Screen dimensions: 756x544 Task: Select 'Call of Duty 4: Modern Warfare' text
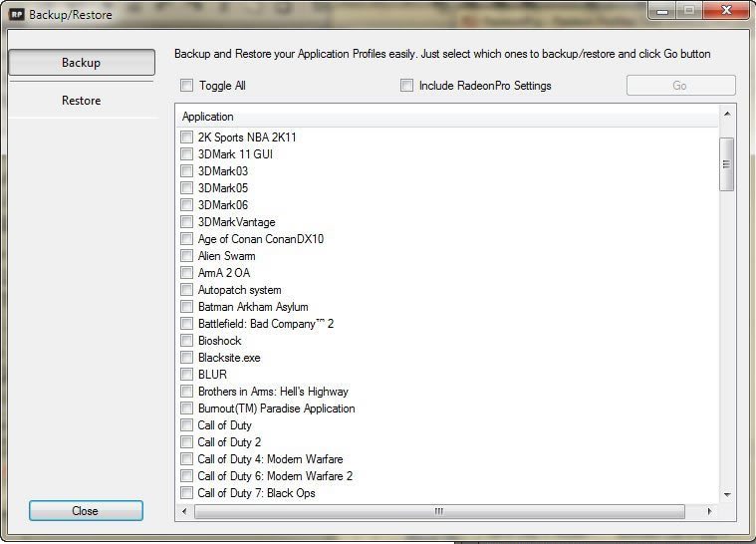[x=271, y=459]
